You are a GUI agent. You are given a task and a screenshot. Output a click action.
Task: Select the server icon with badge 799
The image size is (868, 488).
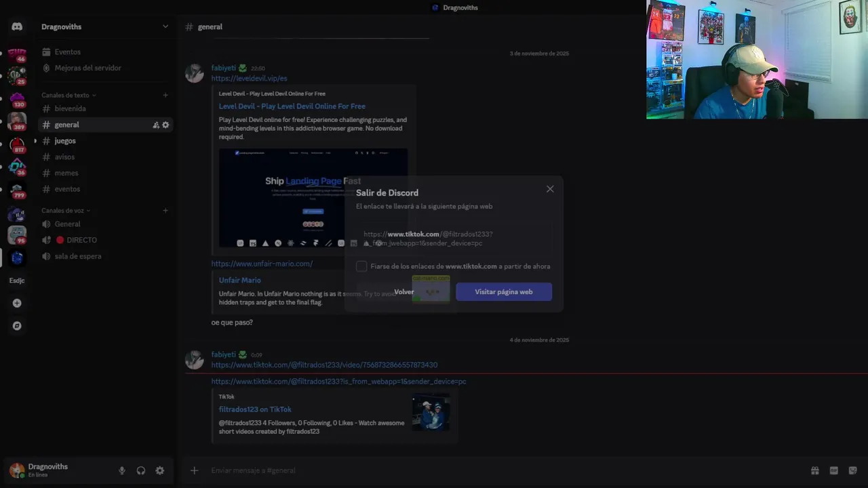[17, 190]
